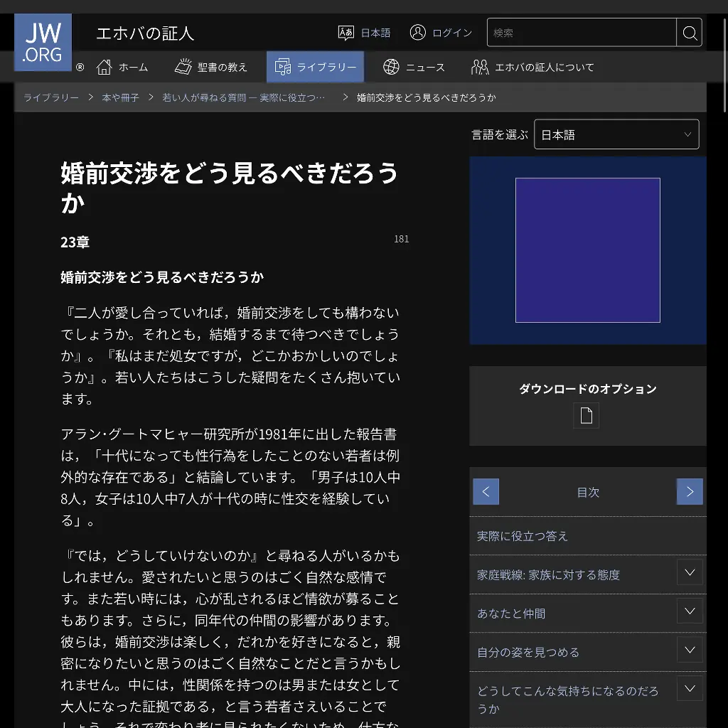Click the 日本語 language icon in the header
This screenshot has height=728, width=728.
346,32
